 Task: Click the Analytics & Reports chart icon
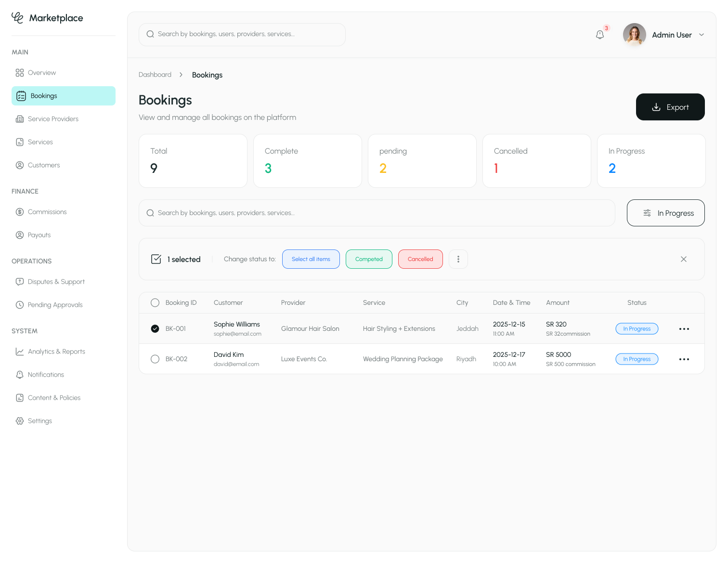[x=20, y=352]
